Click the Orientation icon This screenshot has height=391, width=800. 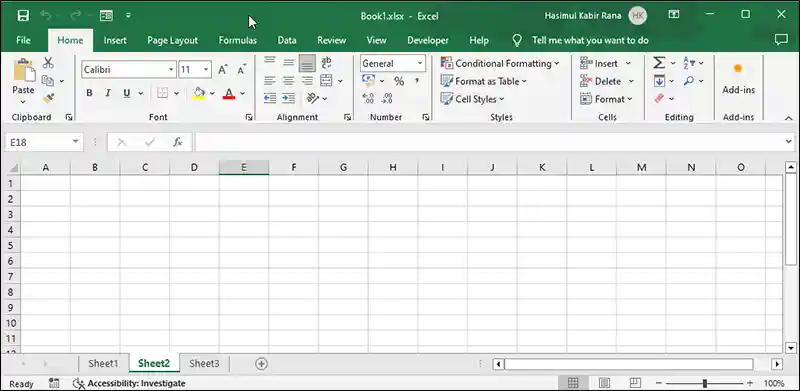point(313,98)
